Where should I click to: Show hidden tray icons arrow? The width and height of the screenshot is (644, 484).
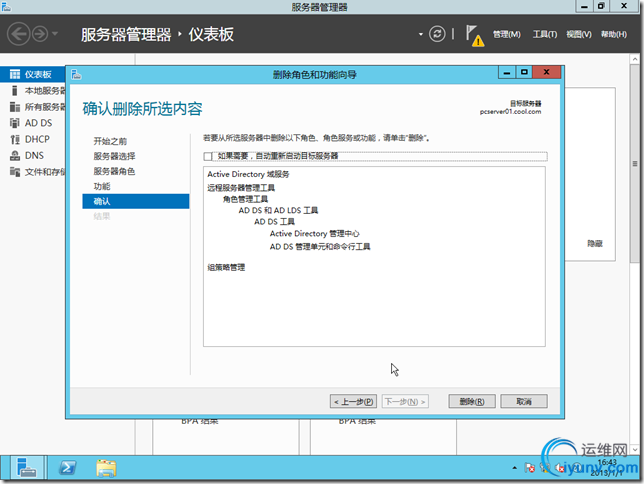point(514,468)
